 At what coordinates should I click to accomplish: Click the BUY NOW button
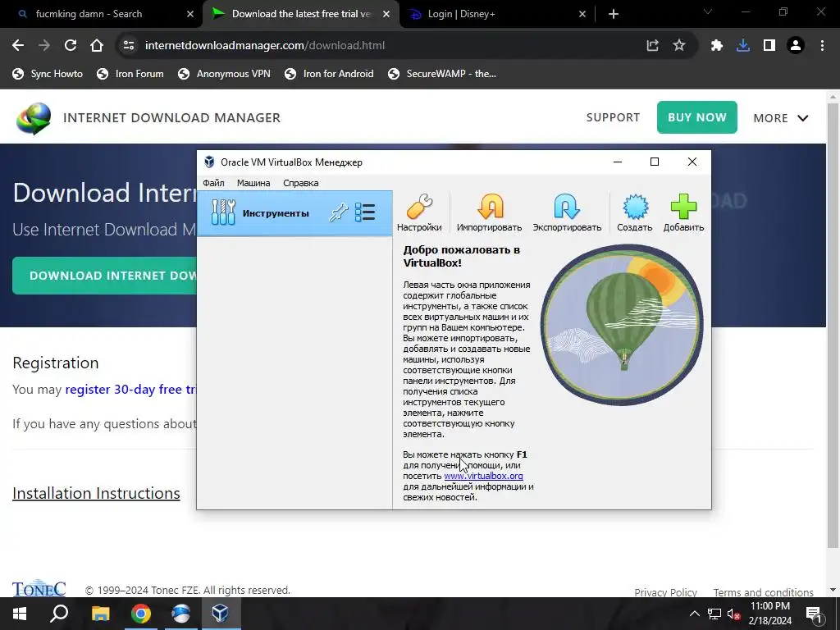[697, 117]
